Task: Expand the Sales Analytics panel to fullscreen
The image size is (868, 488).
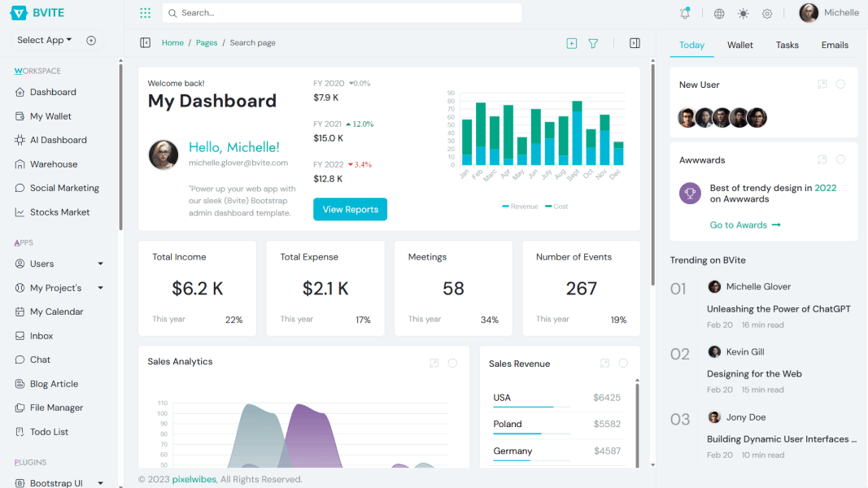Action: pos(434,364)
